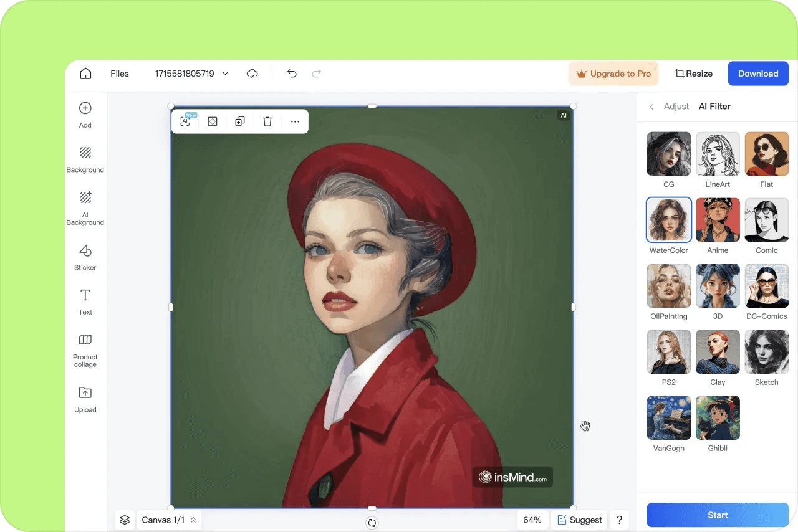The width and height of the screenshot is (798, 532).
Task: Click the duplicate icon on image toolbar
Action: pyautogui.click(x=240, y=121)
